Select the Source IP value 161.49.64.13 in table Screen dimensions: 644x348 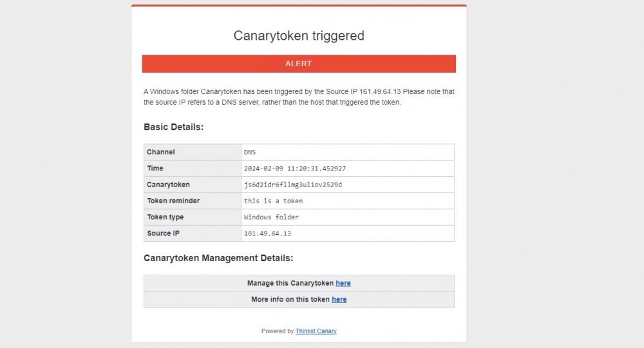[x=267, y=234]
